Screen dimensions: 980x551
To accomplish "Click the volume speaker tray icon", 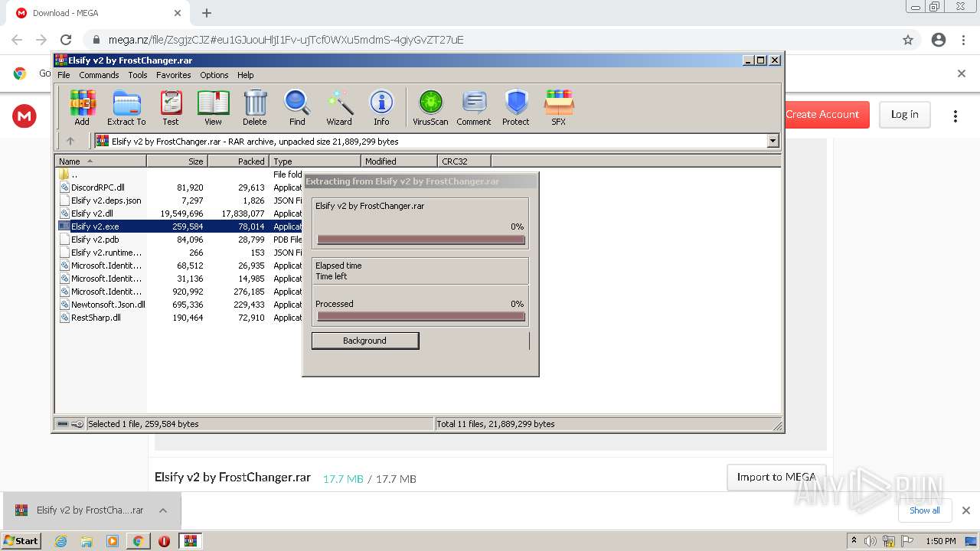I will coord(871,541).
